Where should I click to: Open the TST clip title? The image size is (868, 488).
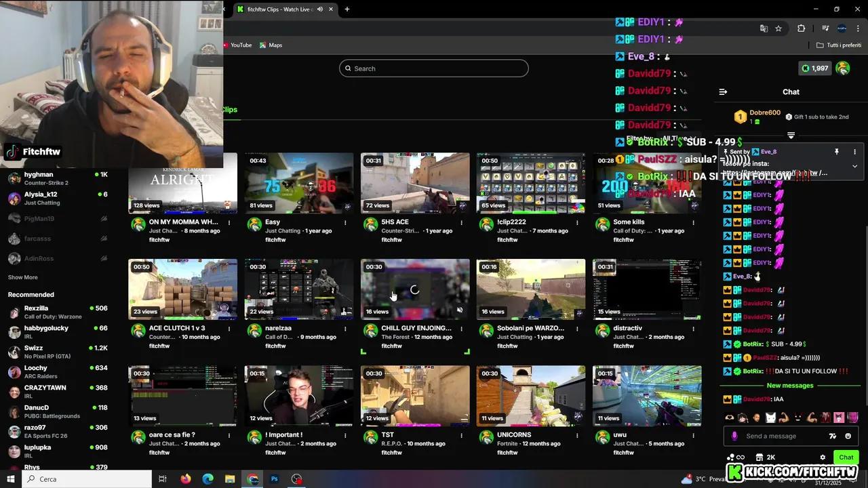point(387,435)
